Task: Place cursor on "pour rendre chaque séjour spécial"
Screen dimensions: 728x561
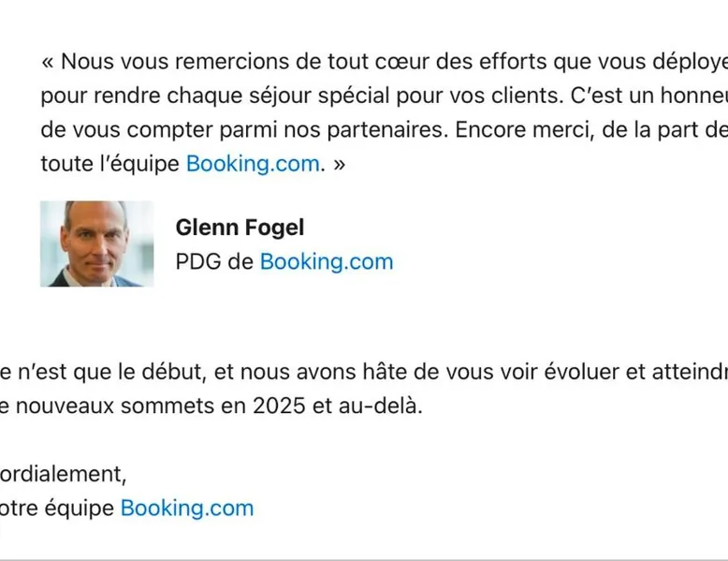Action: point(215,96)
